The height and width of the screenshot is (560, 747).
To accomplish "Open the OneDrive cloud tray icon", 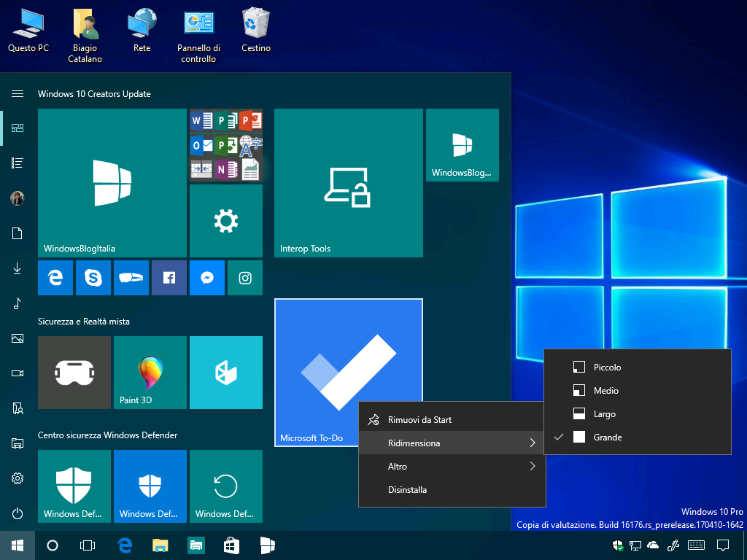I will click(x=653, y=545).
